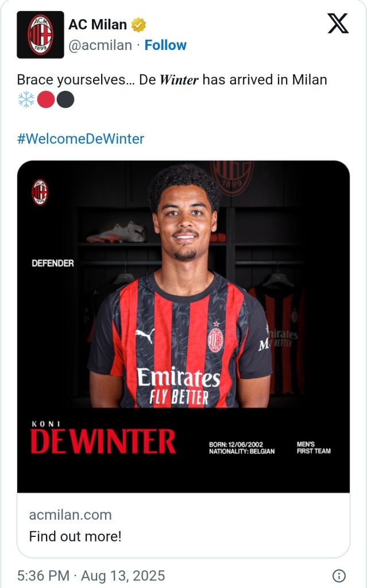Click the gold verified badge

click(138, 25)
